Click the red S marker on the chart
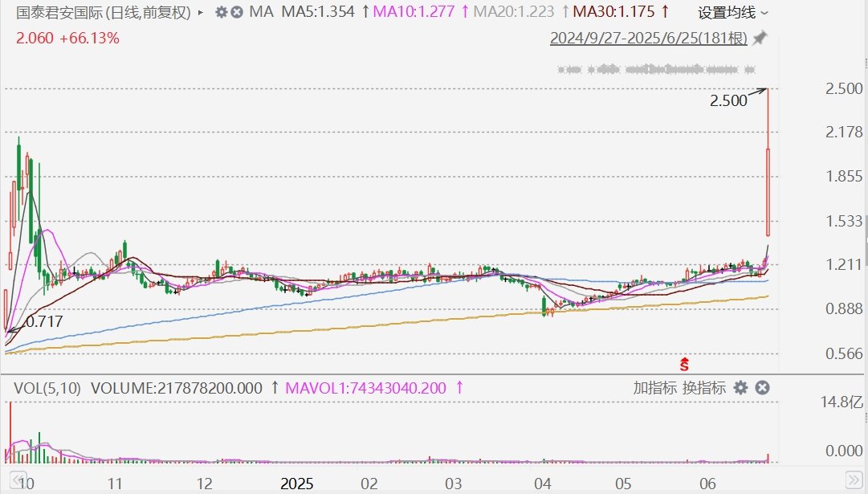The image size is (868, 494). point(684,364)
